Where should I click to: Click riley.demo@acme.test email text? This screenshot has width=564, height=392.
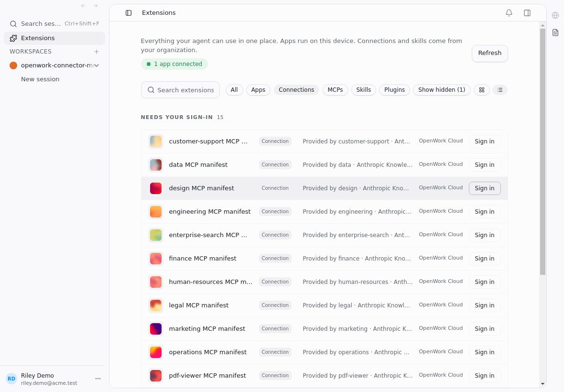click(49, 383)
